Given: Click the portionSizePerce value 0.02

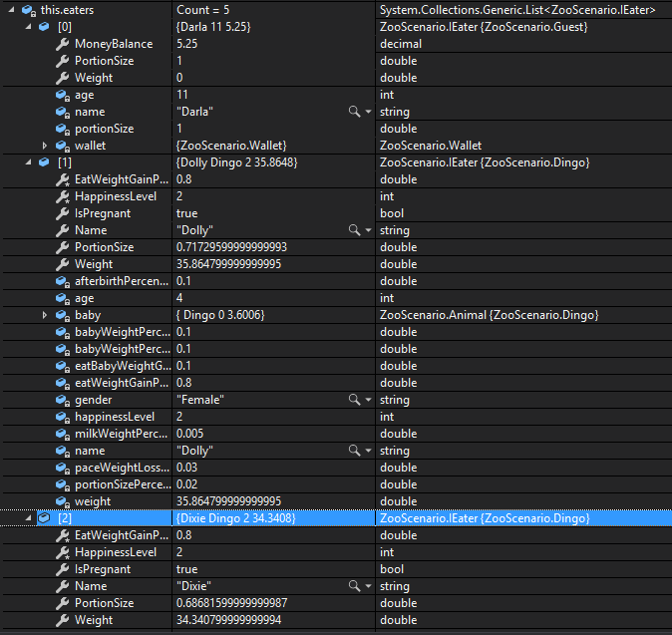Looking at the screenshot, I should pos(186,484).
